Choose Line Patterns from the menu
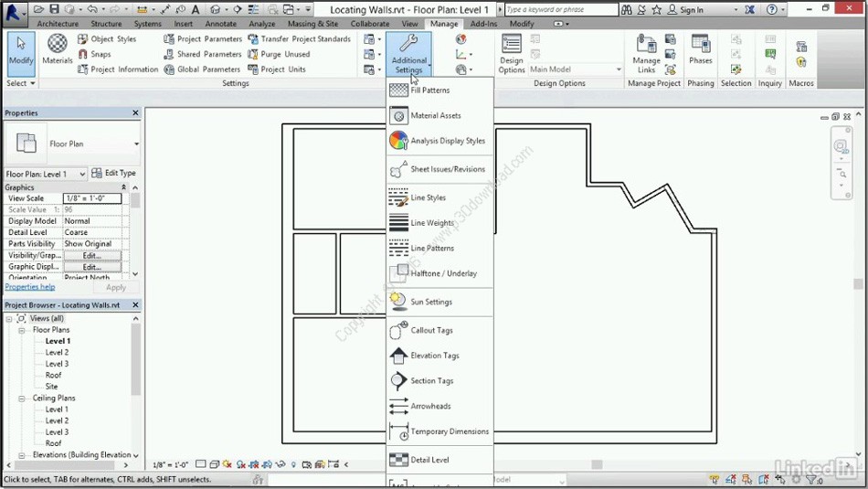The height and width of the screenshot is (489, 868). pyautogui.click(x=439, y=248)
